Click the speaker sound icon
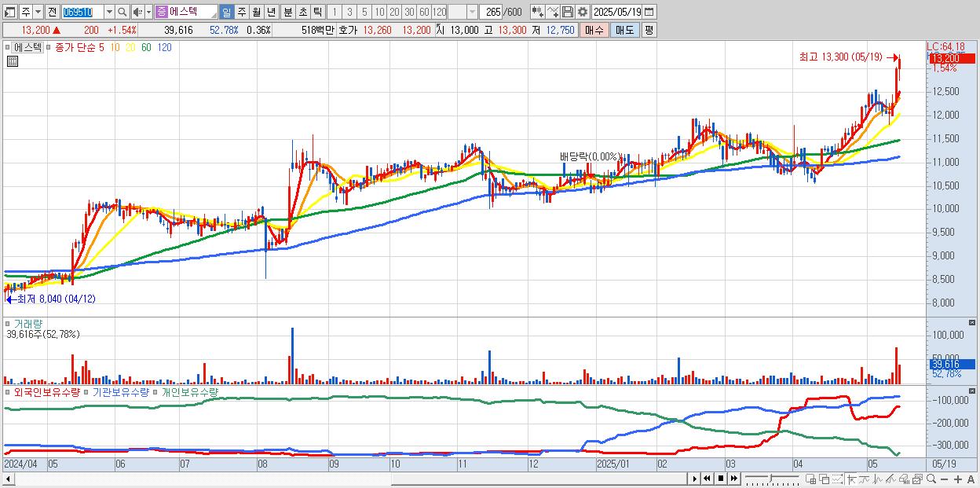 pos(137,12)
